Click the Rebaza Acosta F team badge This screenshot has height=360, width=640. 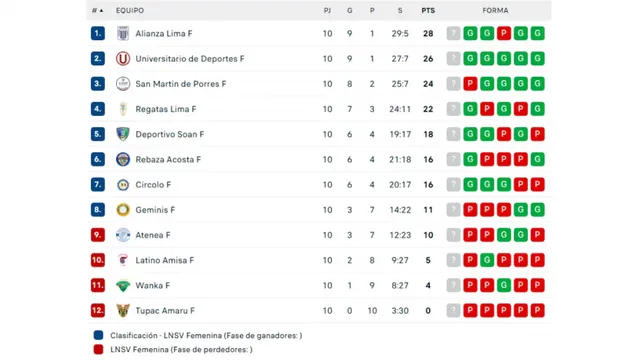point(123,160)
